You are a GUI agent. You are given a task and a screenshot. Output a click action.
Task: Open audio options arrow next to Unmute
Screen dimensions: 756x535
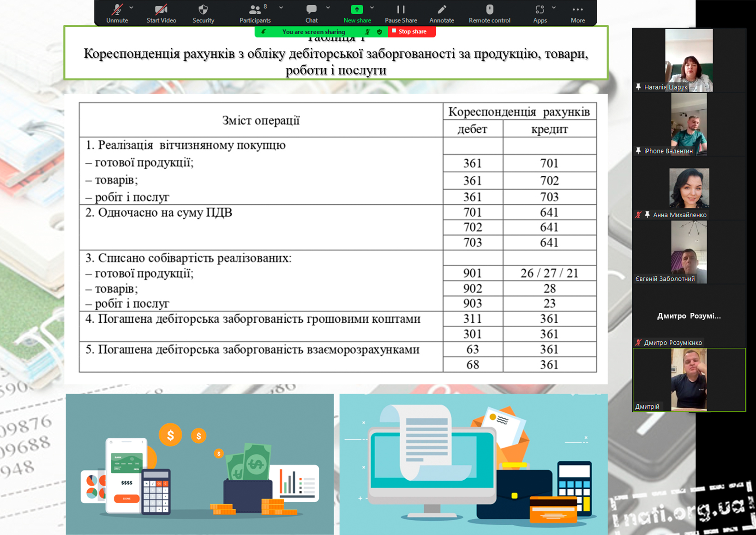[x=132, y=8]
